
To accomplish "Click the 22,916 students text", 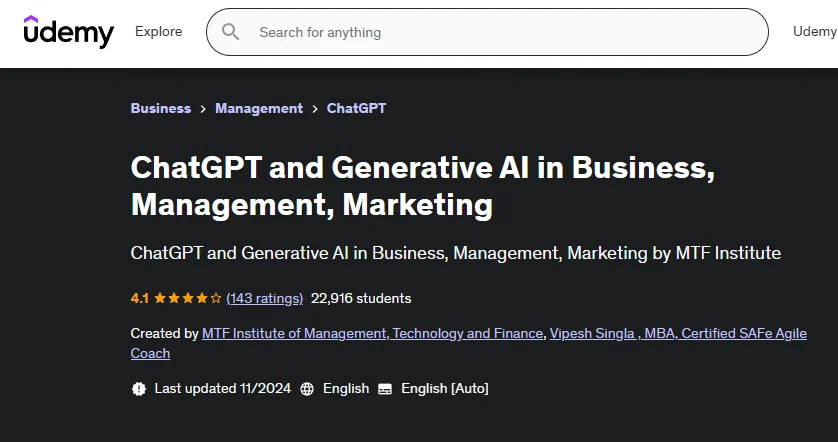I will (361, 298).
